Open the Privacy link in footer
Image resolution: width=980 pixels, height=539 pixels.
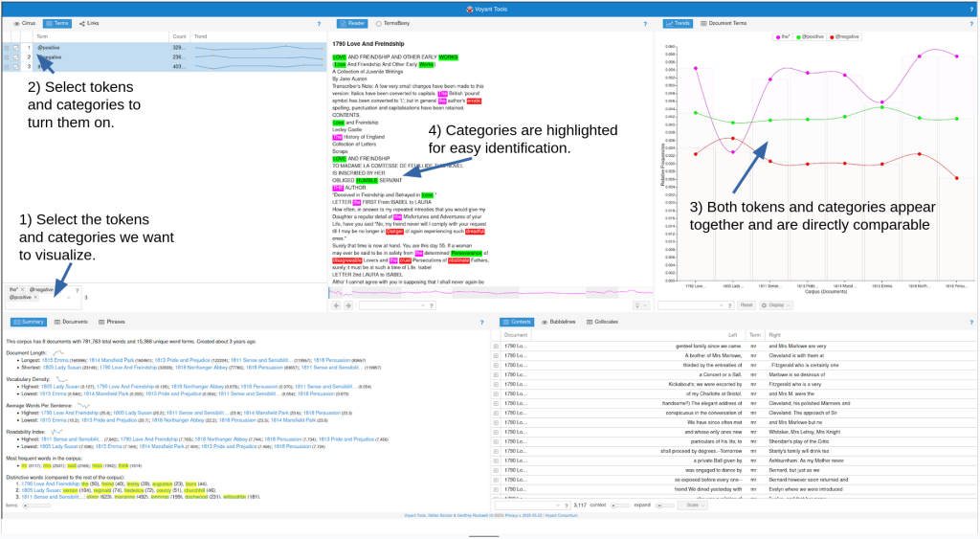(x=511, y=516)
